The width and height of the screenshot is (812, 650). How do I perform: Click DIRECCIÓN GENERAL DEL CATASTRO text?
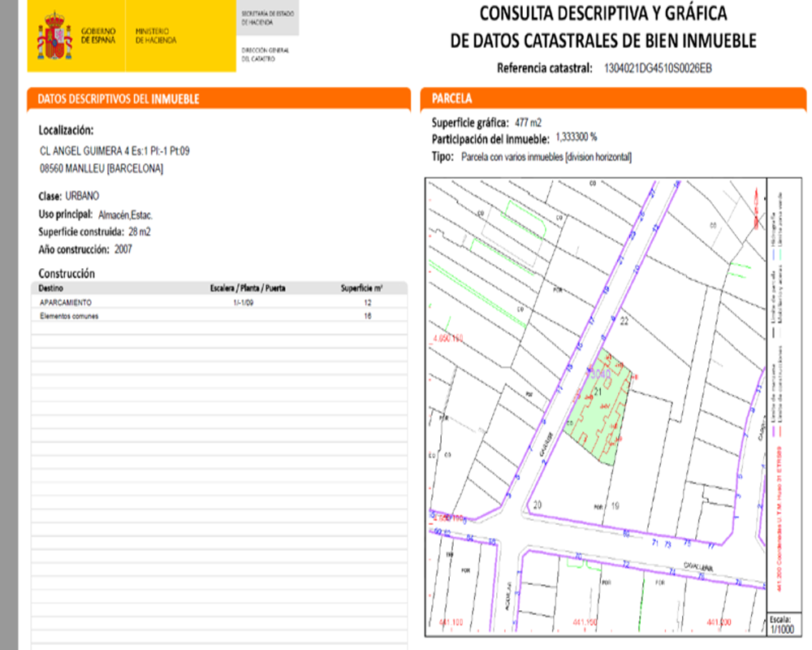click(x=266, y=54)
